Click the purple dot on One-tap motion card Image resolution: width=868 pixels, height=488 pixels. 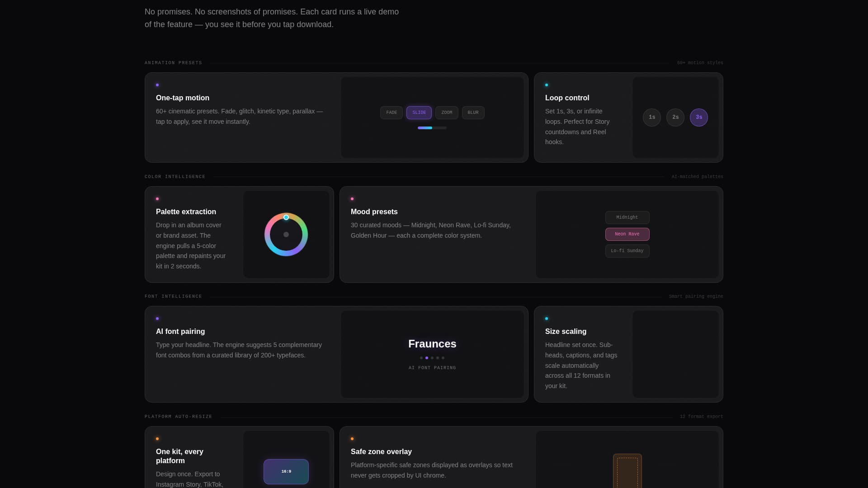[x=157, y=85]
